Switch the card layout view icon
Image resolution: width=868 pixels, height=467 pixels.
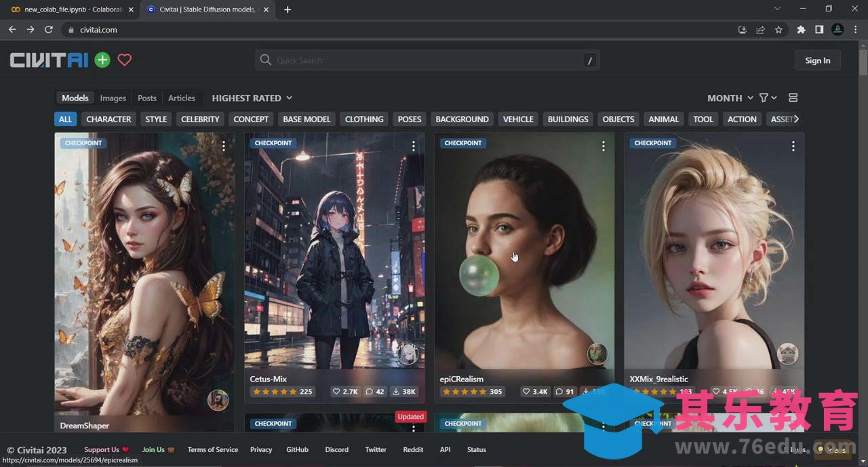(x=793, y=98)
